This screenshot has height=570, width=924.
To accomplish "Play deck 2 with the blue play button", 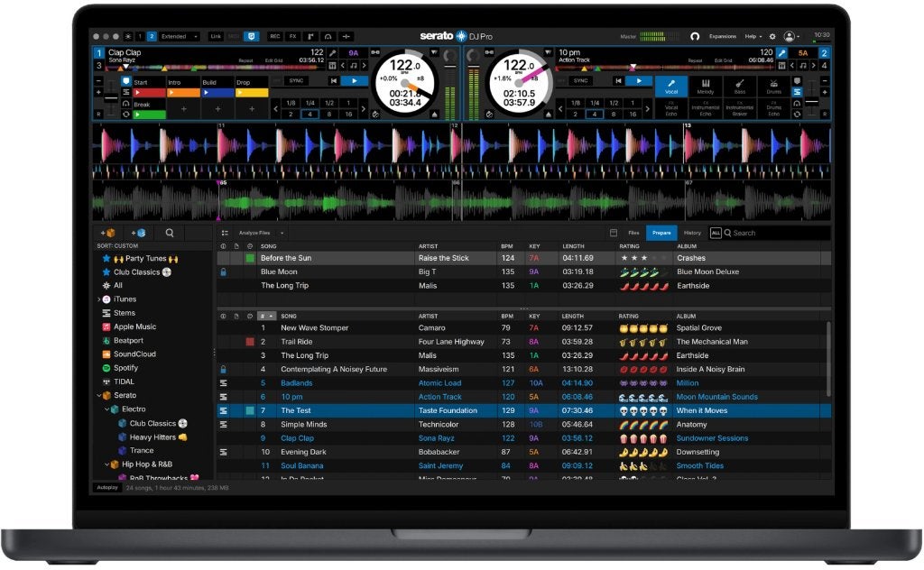I will (639, 81).
